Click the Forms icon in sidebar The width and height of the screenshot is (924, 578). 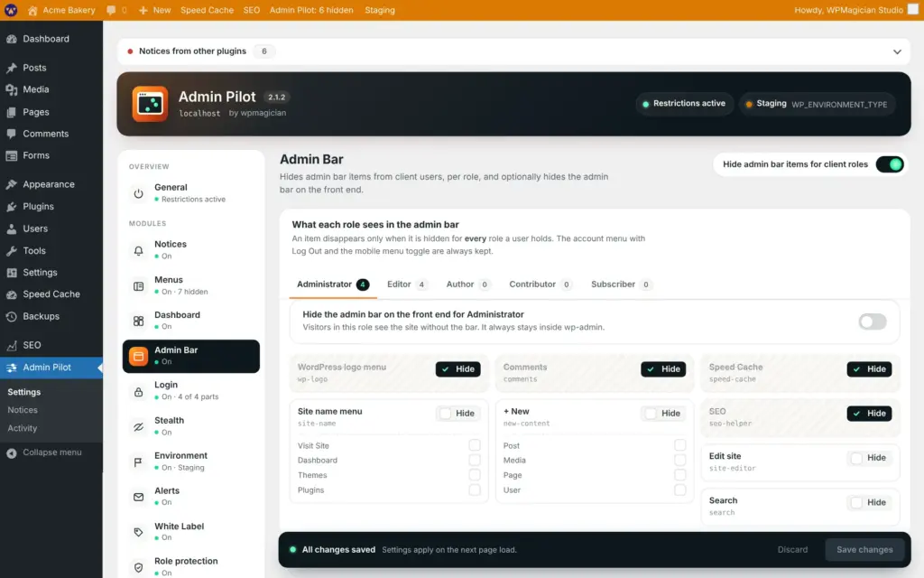(x=12, y=155)
